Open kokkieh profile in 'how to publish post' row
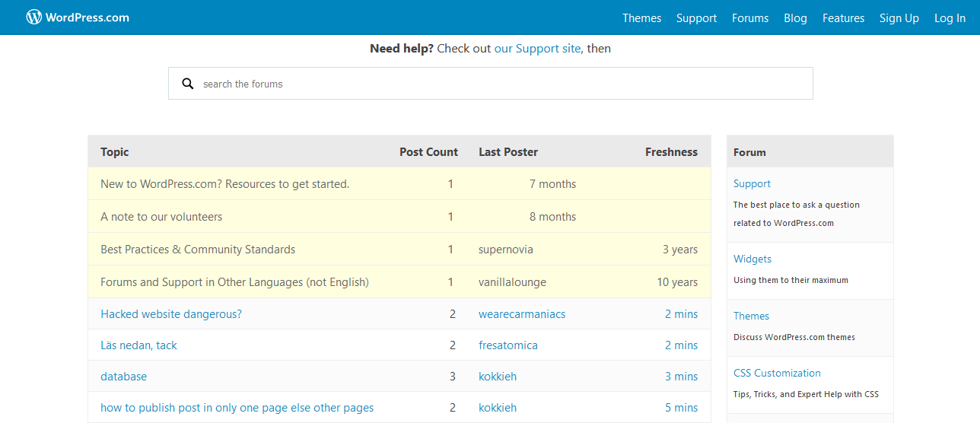The image size is (980, 423). click(x=498, y=408)
